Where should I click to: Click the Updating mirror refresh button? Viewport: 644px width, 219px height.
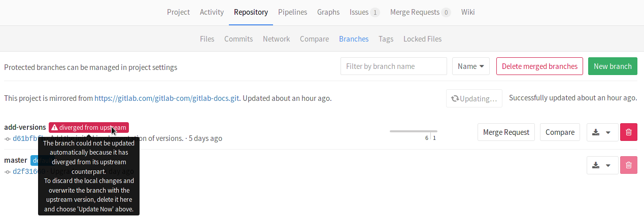[474, 98]
